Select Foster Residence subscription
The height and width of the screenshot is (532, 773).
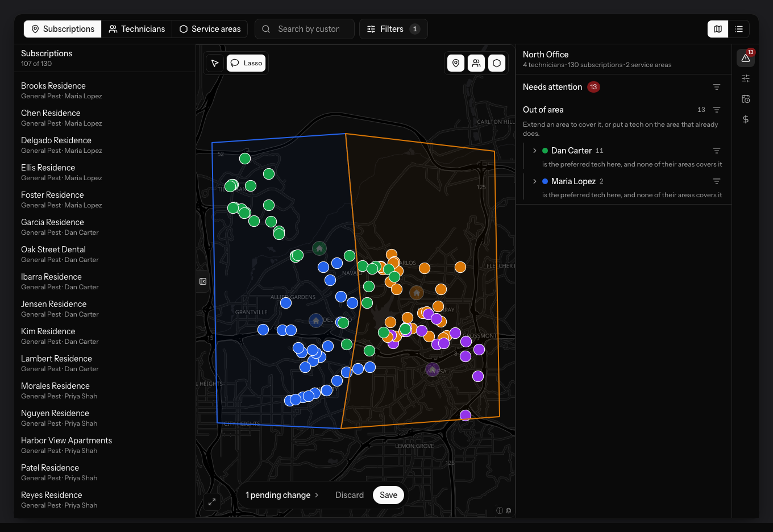tap(105, 199)
